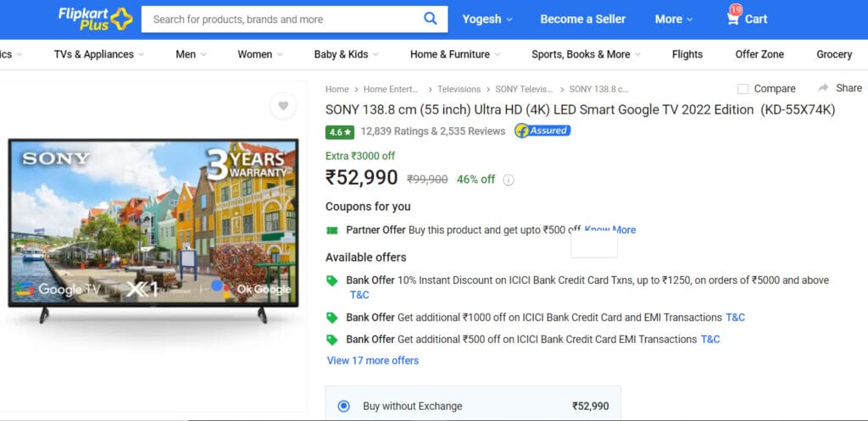Click the Share arrow icon
The image size is (868, 421).
tap(823, 88)
